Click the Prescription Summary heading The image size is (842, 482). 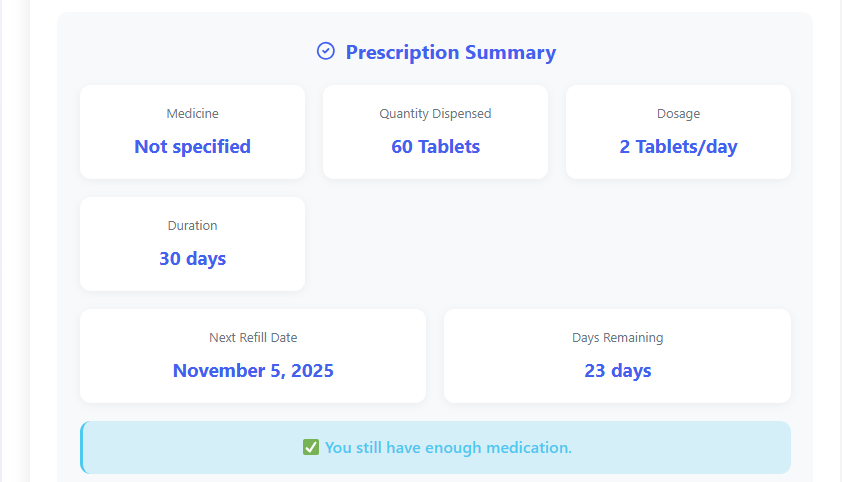tap(450, 52)
